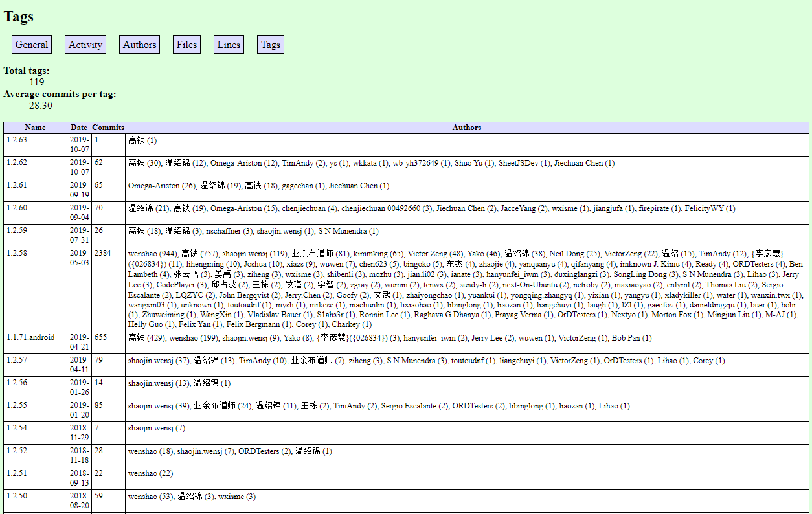This screenshot has height=514, width=812.
Task: Switch to the Activity tab
Action: tap(85, 45)
